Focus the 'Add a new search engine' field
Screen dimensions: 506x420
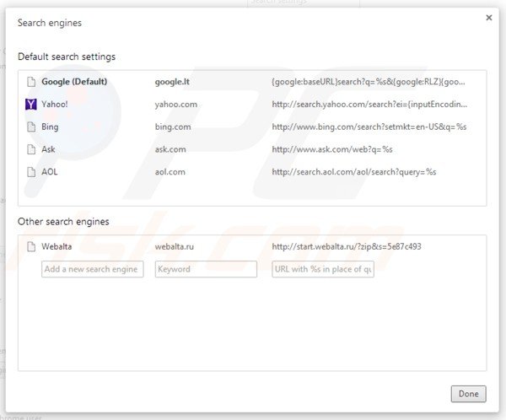93,269
